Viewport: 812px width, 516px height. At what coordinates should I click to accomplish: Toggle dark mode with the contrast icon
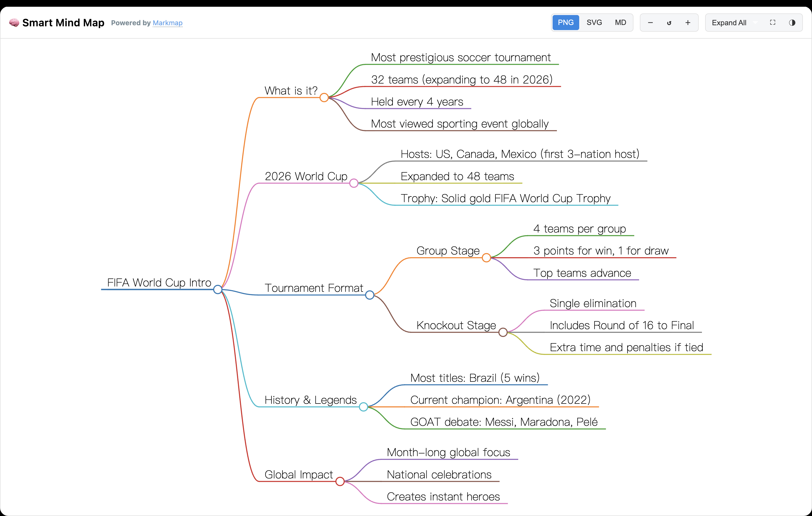pyautogui.click(x=793, y=23)
